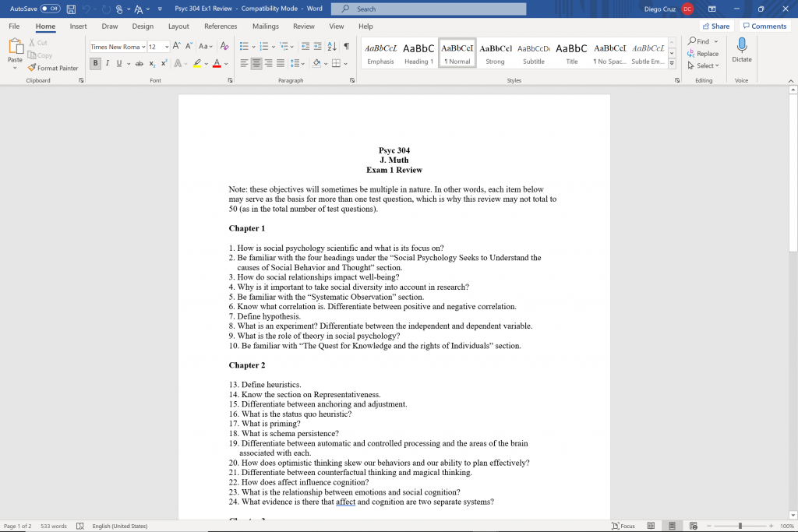Click the Share button
Screen dimensions: 798x532
[716, 26]
